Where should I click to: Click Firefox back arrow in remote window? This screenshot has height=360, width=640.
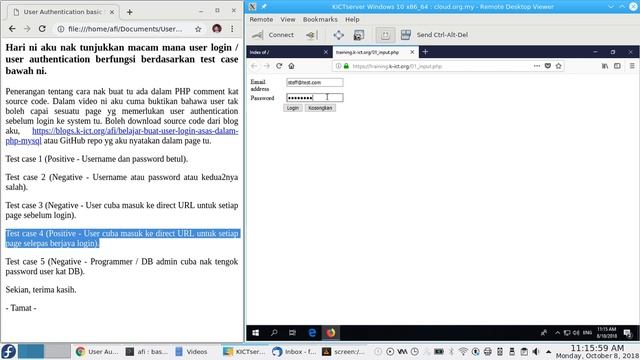click(x=254, y=66)
